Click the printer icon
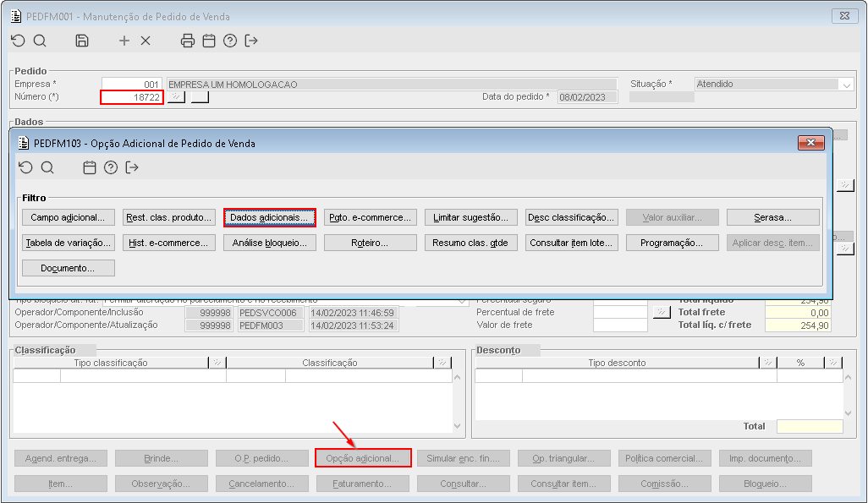This screenshot has width=868, height=503. pyautogui.click(x=188, y=41)
